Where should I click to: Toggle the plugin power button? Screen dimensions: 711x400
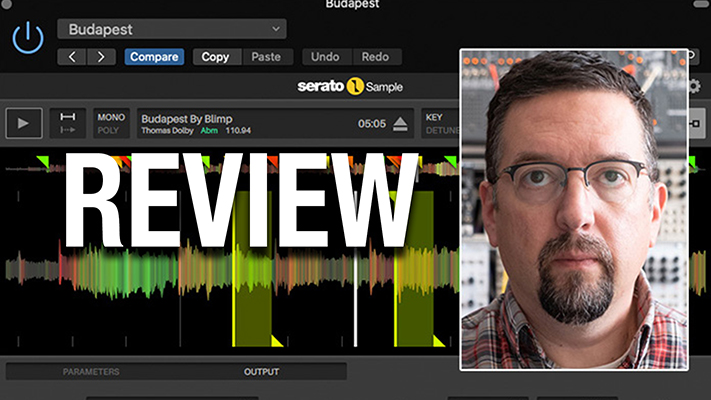28,38
